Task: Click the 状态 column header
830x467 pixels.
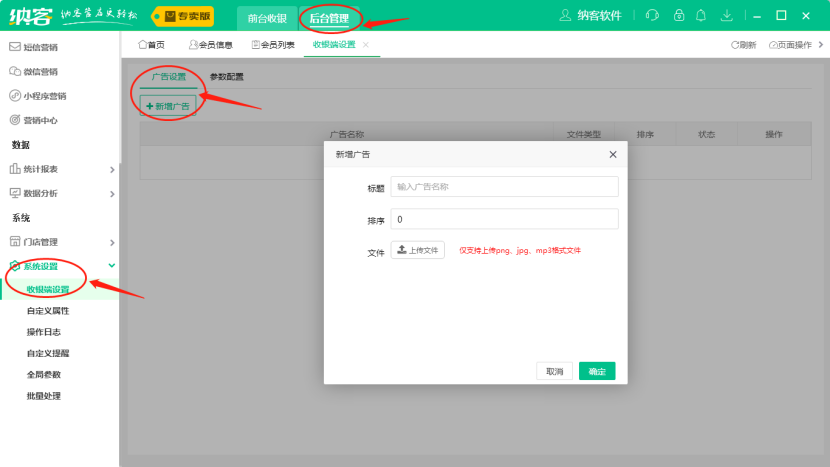Action: click(707, 134)
